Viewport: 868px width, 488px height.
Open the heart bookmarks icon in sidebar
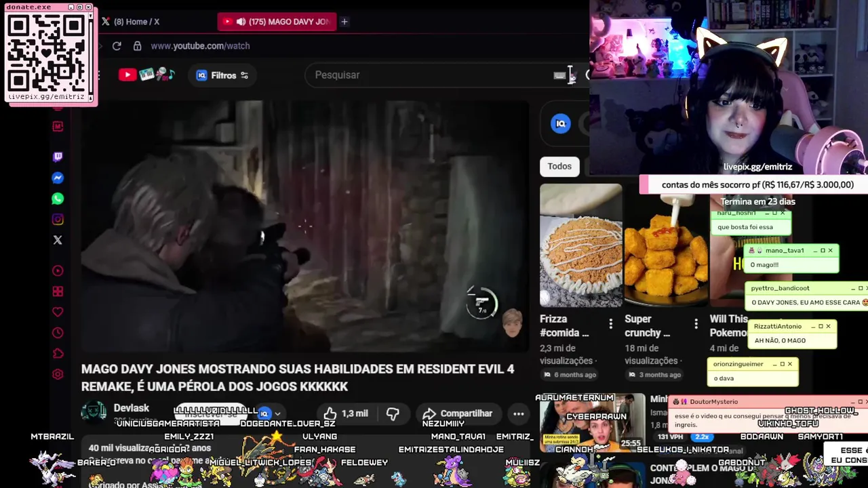click(58, 312)
